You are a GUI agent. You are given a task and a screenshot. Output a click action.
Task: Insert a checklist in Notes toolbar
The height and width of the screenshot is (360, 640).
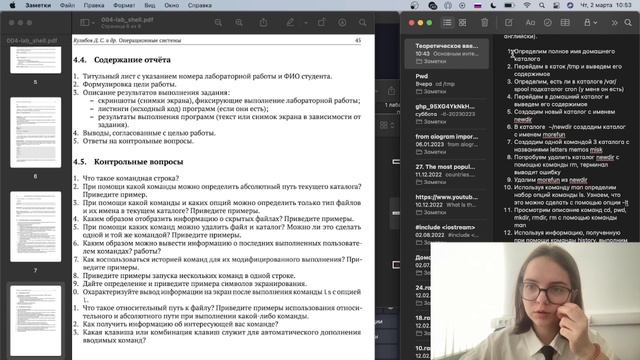pyautogui.click(x=548, y=23)
